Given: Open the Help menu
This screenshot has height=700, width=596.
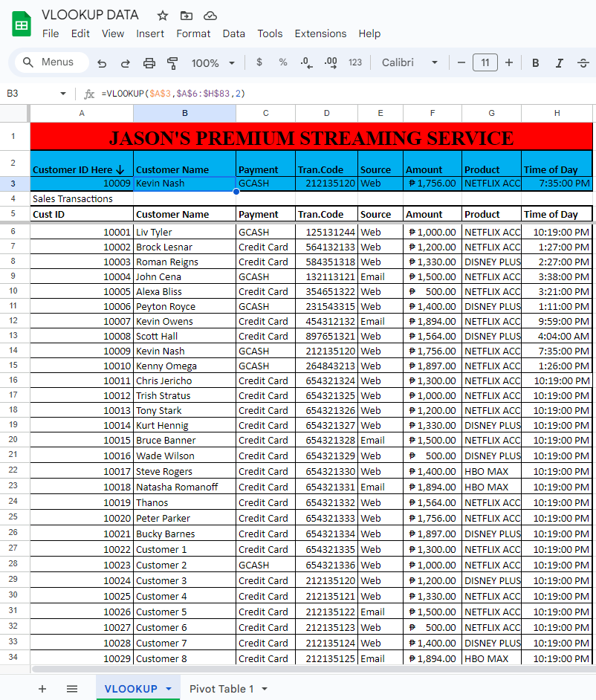Looking at the screenshot, I should (369, 34).
